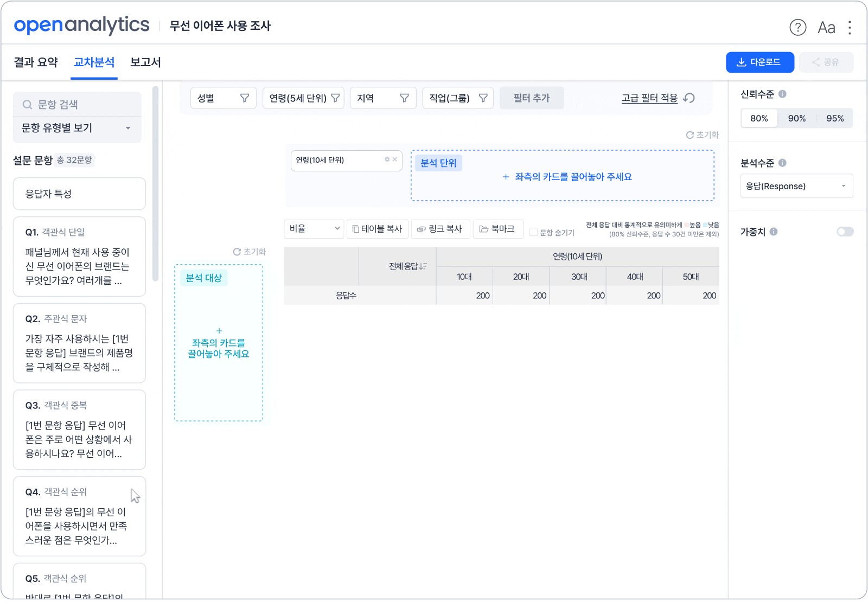The height and width of the screenshot is (602, 868).
Task: Click the Aa font size icon
Action: click(826, 27)
